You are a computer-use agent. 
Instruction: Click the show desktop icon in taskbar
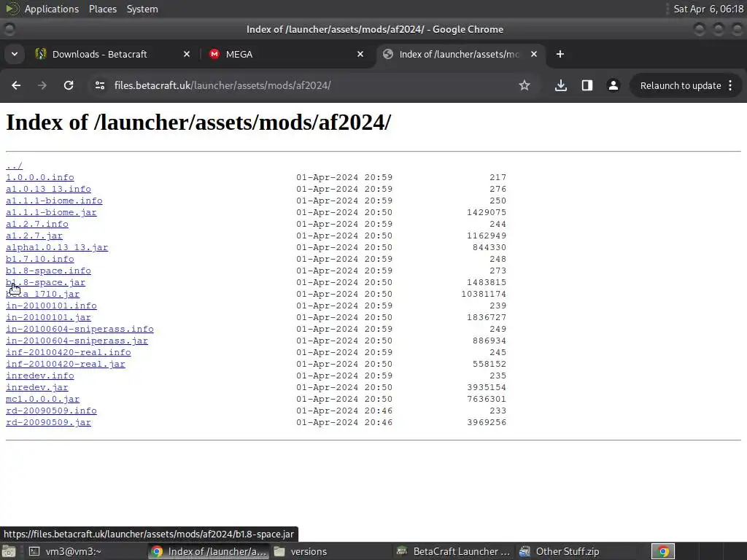(9, 551)
